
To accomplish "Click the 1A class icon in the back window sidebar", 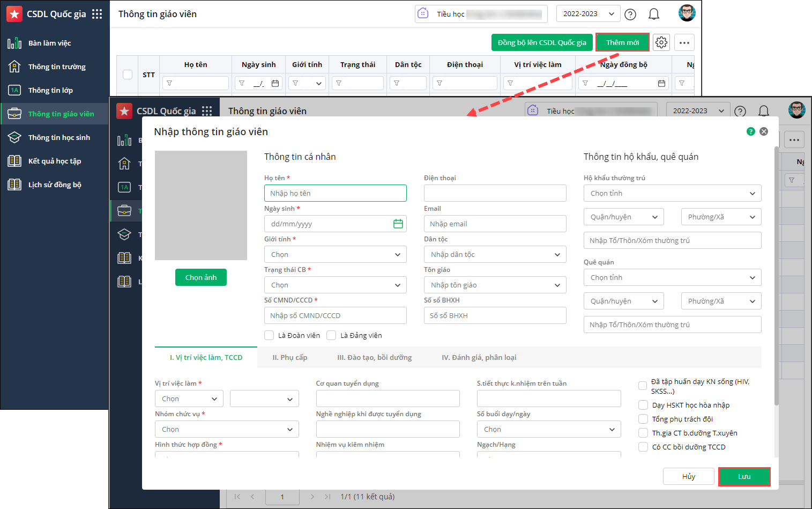I will point(14,90).
